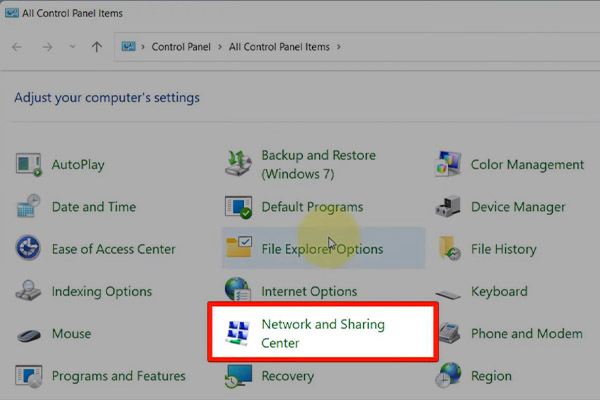This screenshot has width=600, height=400.
Task: Open the Device Manager link
Action: tap(518, 207)
